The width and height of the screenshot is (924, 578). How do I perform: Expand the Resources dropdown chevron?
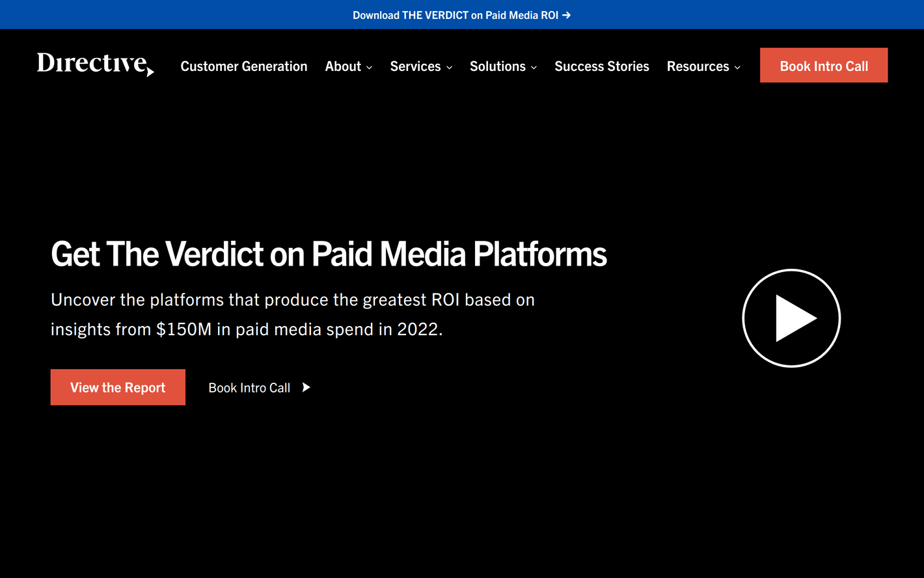point(737,68)
